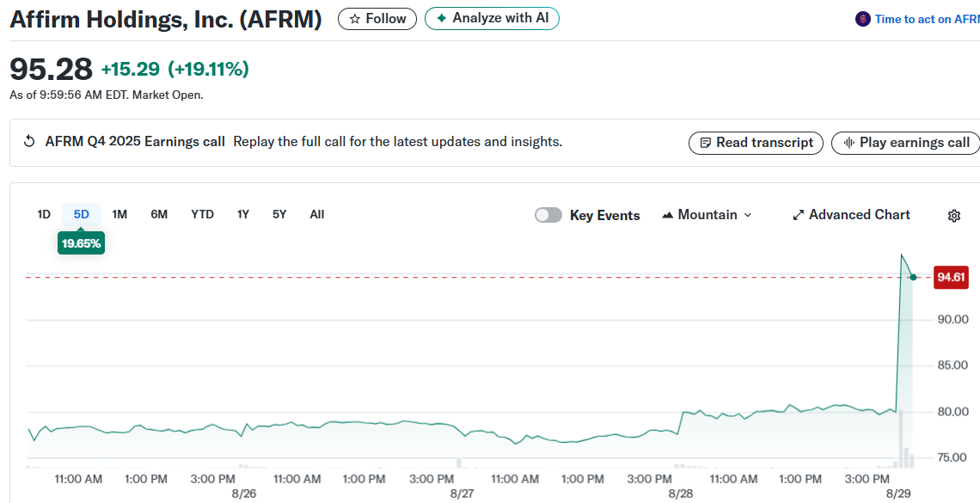Image resolution: width=980 pixels, height=503 pixels.
Task: Click the green current-price dot on chart
Action: (x=913, y=277)
